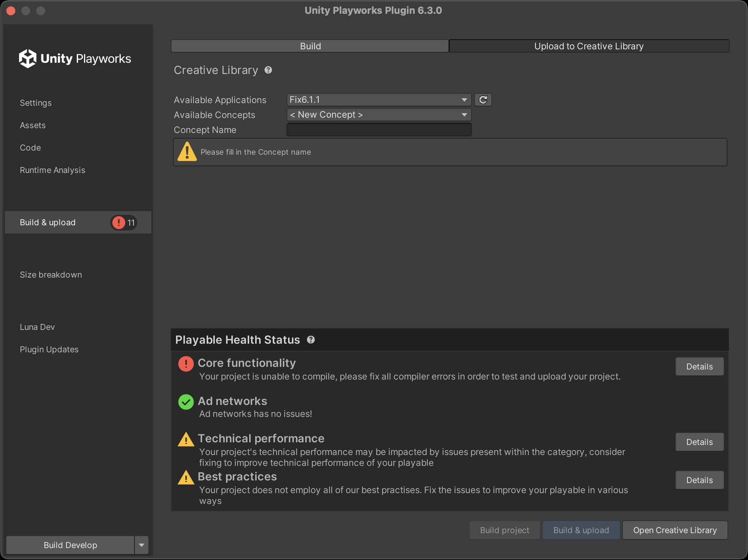
Task: Click the 'Technical performance' heading
Action: 261,438
